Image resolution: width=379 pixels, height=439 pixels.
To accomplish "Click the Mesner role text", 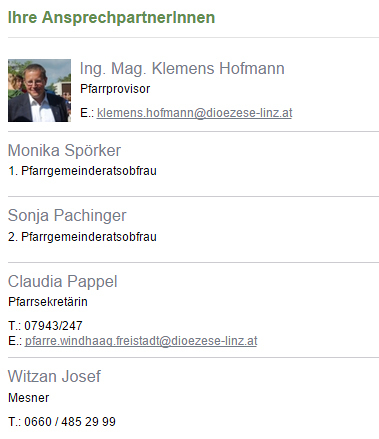I will pyautogui.click(x=29, y=398).
